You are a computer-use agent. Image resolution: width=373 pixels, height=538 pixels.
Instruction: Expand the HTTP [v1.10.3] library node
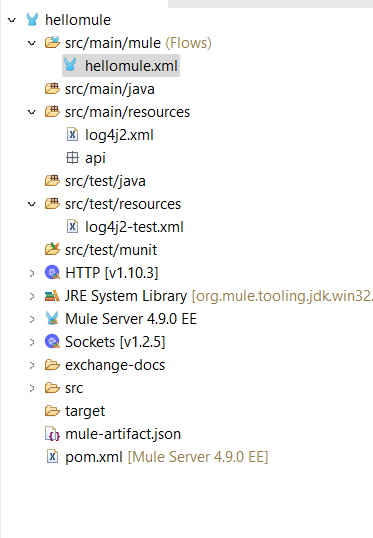pos(32,273)
